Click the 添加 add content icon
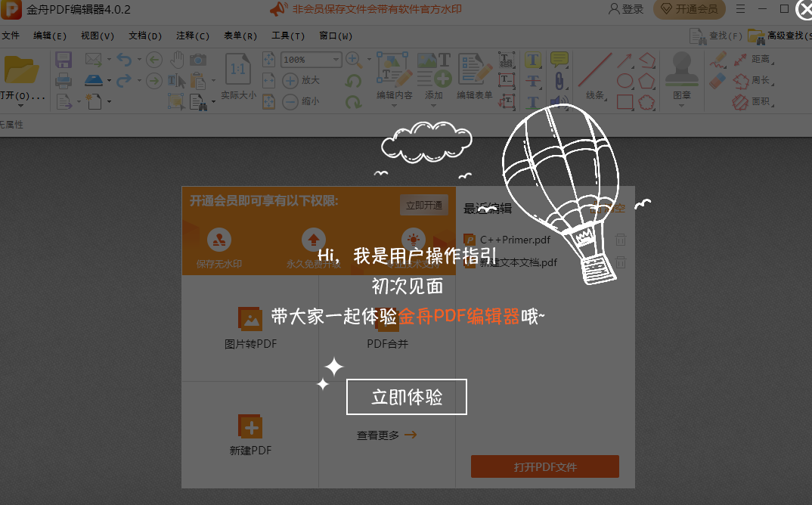Image resolution: width=812 pixels, height=505 pixels. (434, 69)
